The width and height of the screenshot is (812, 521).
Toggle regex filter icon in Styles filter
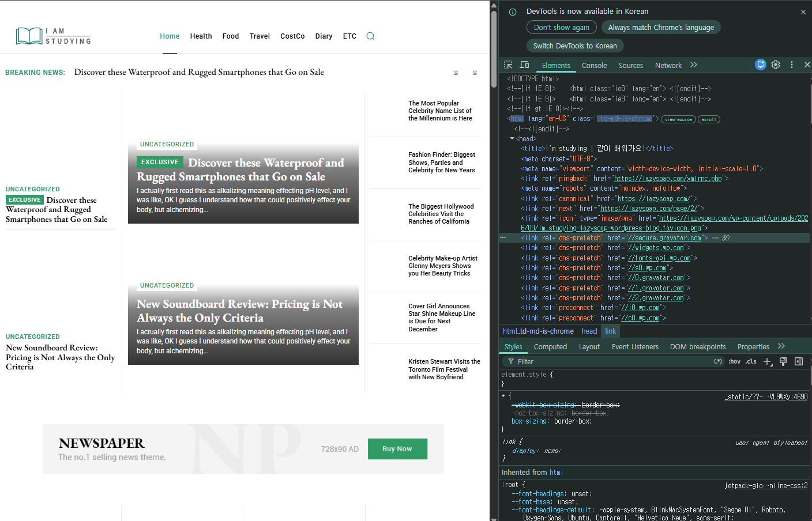[x=718, y=361]
